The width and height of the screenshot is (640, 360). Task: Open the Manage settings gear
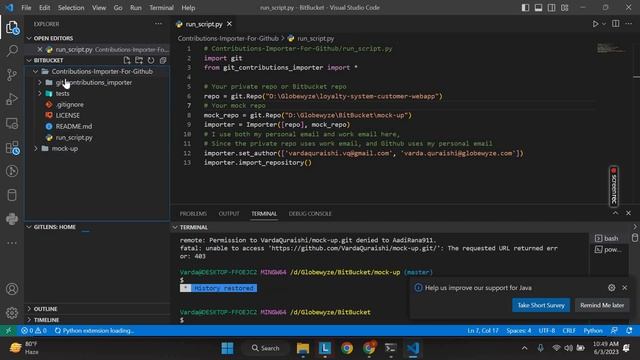pyautogui.click(x=12, y=313)
